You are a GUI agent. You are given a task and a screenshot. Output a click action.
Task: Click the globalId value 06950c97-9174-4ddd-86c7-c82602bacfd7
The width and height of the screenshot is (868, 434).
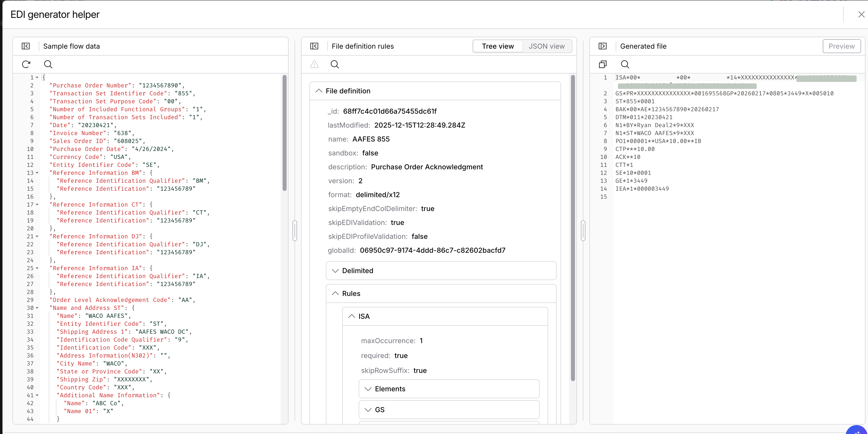[x=432, y=251]
